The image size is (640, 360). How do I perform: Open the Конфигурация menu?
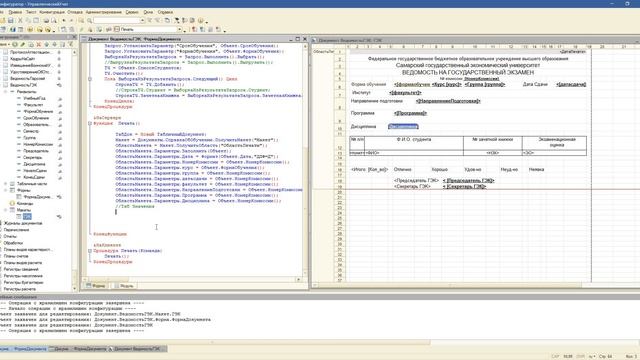point(52,12)
